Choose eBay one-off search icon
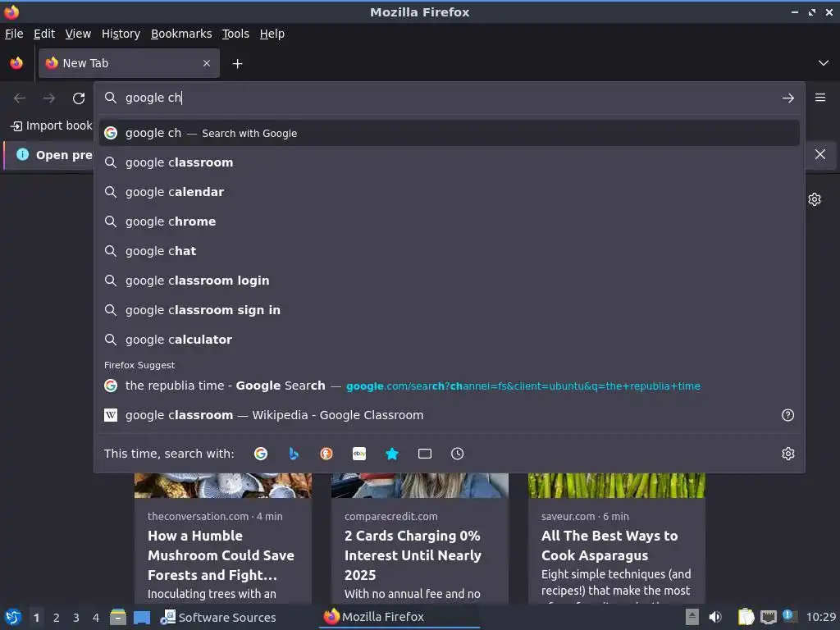 coord(359,454)
